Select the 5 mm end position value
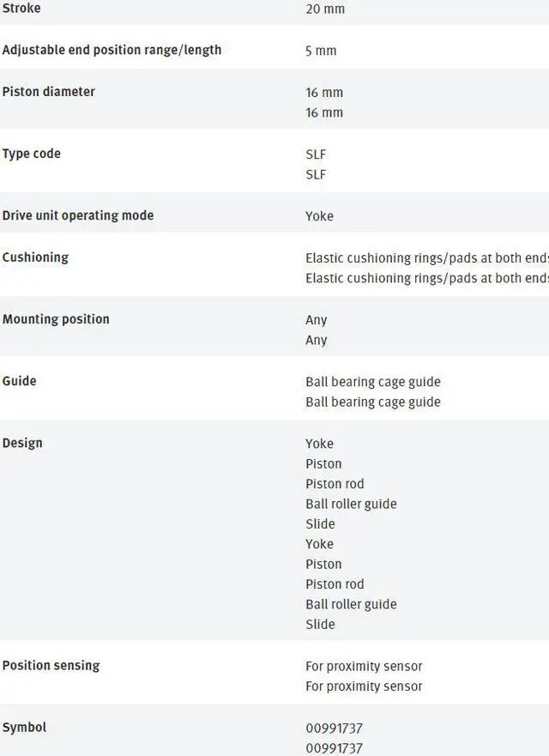This screenshot has width=549, height=756. point(321,51)
